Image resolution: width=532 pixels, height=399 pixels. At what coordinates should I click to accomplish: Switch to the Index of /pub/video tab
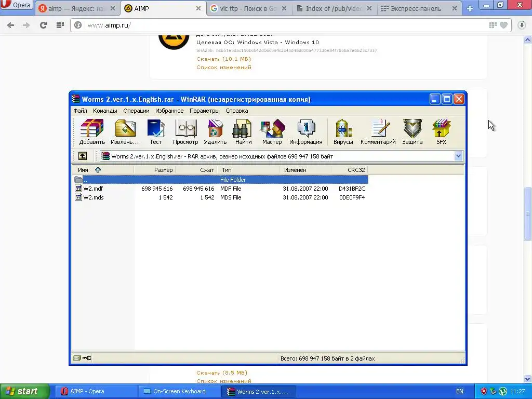[333, 8]
